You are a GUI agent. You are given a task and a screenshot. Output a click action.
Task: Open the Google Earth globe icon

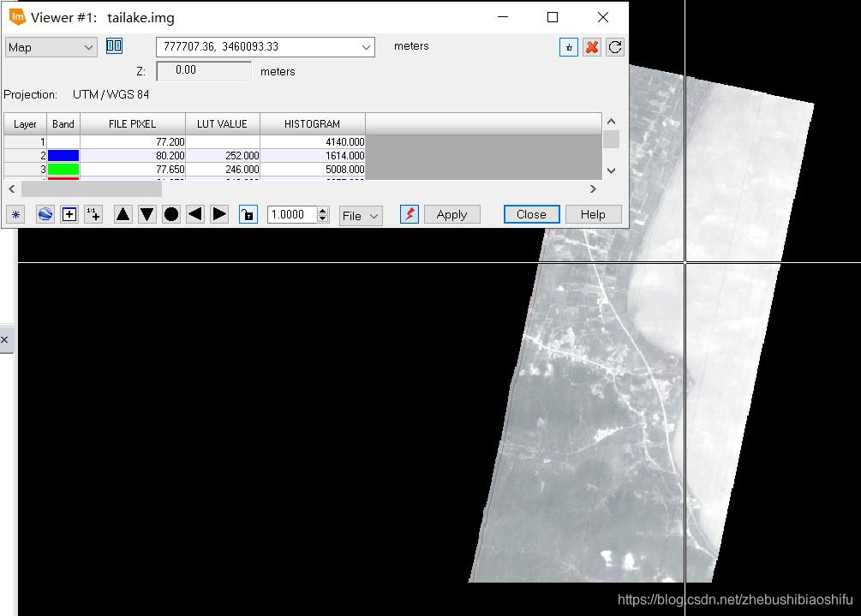click(x=45, y=215)
